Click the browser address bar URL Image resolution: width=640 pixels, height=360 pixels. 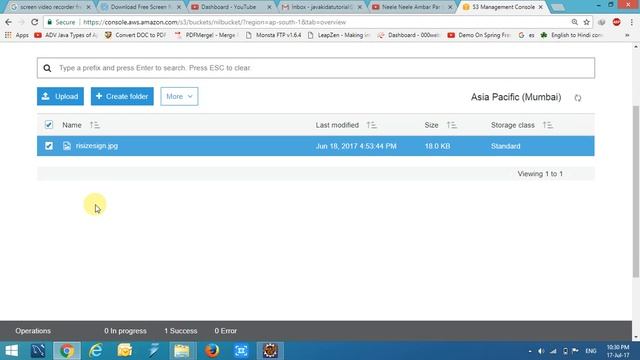[215, 22]
